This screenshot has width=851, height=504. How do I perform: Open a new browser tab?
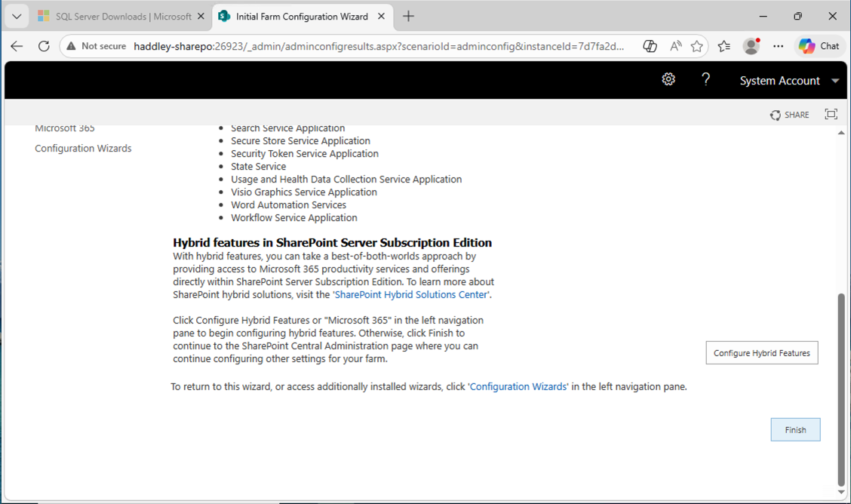408,17
